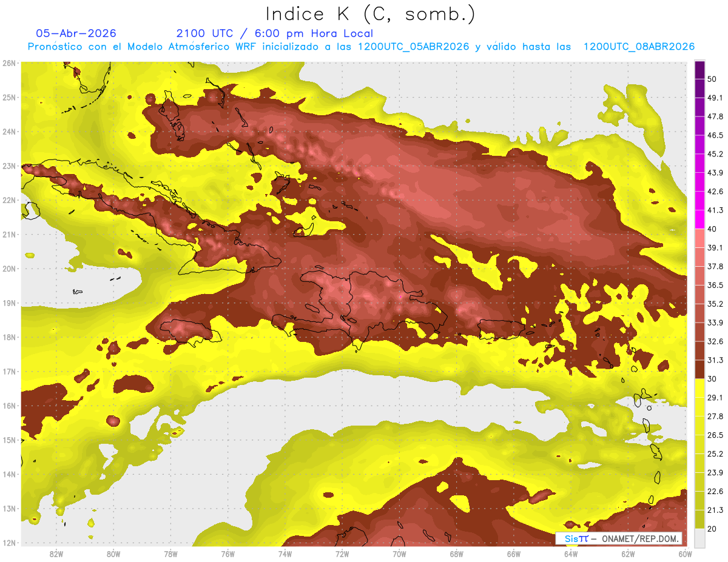Click the Indice K (C, somb.) title
This screenshot has width=728, height=562.
[x=371, y=13]
